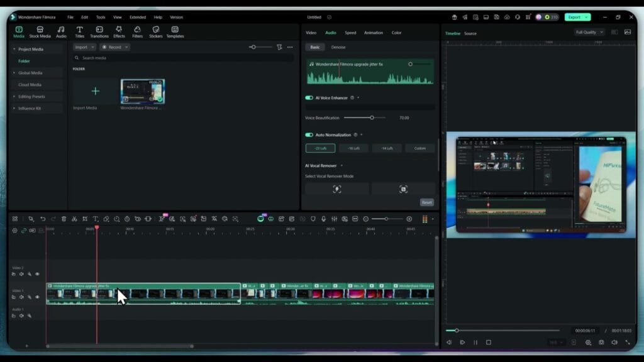Click the trash delete icon in timeline toolbar
644x362 pixels.
[x=64, y=217]
